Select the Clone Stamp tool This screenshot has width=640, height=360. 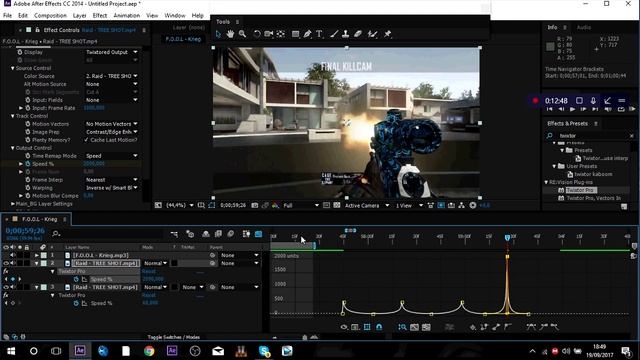346,34
